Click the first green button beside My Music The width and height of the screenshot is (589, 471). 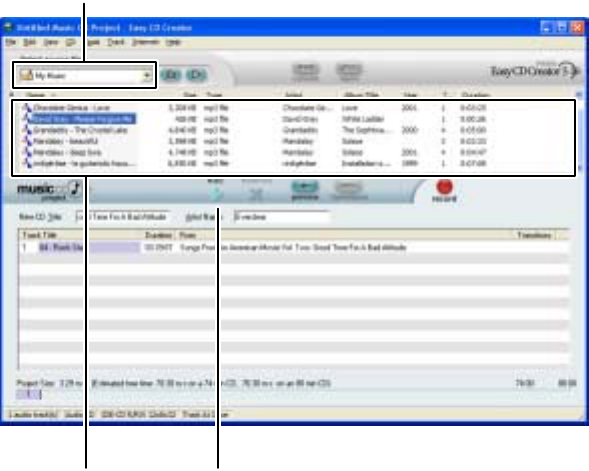(x=171, y=75)
